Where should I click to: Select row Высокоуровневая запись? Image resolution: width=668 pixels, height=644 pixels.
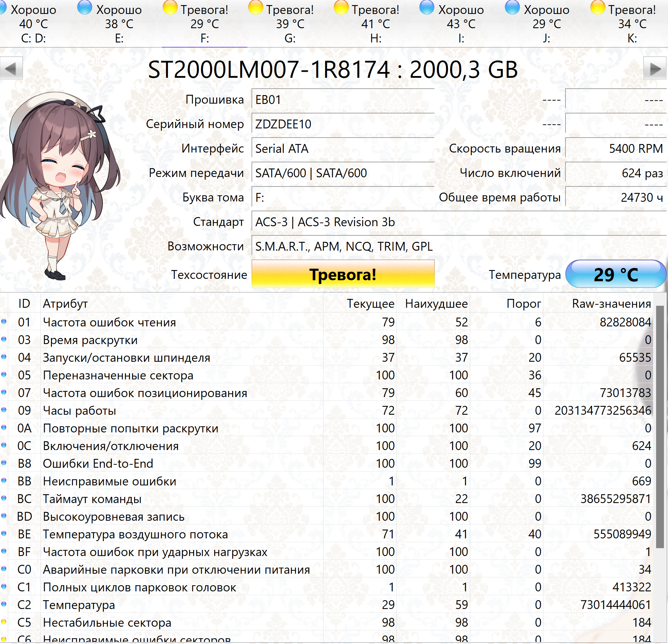[x=327, y=516]
